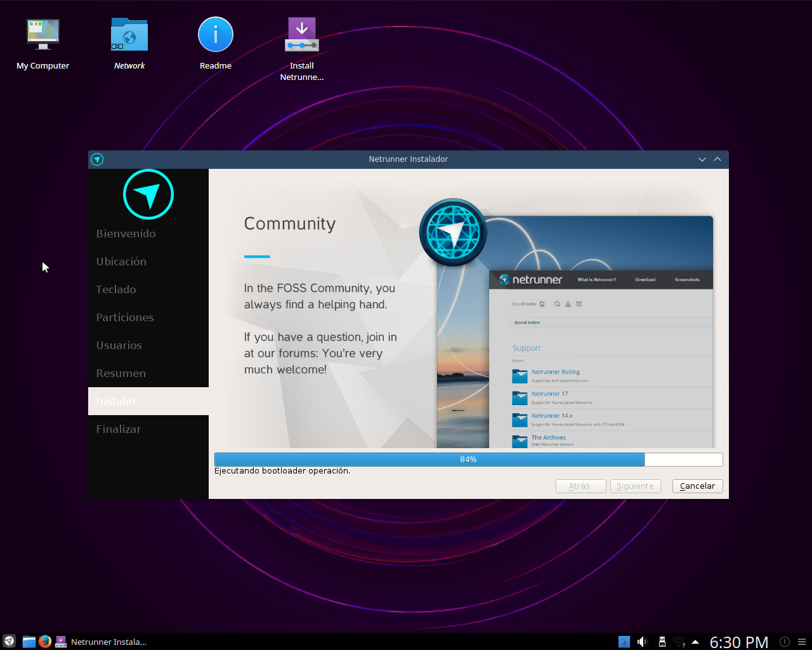812x650 pixels.
Task: Open the file manager from taskbar
Action: click(x=29, y=641)
